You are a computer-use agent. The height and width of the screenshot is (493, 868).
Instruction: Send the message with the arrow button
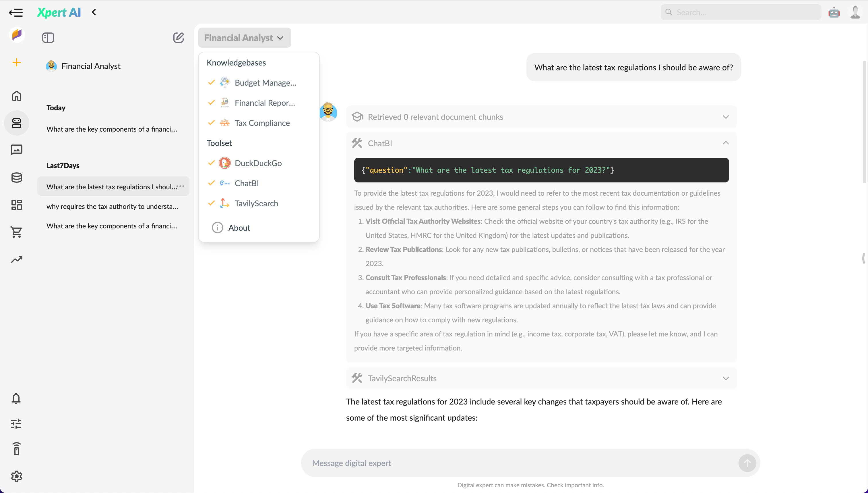tap(747, 463)
